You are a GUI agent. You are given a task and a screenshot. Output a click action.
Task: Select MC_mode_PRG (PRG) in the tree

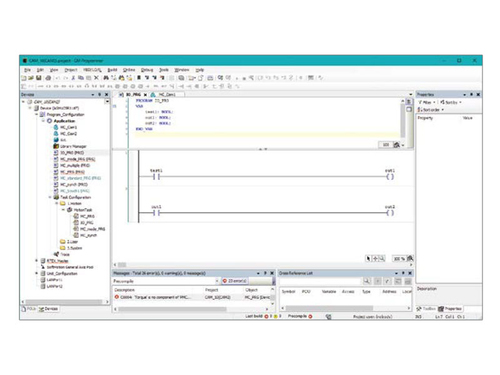point(77,159)
